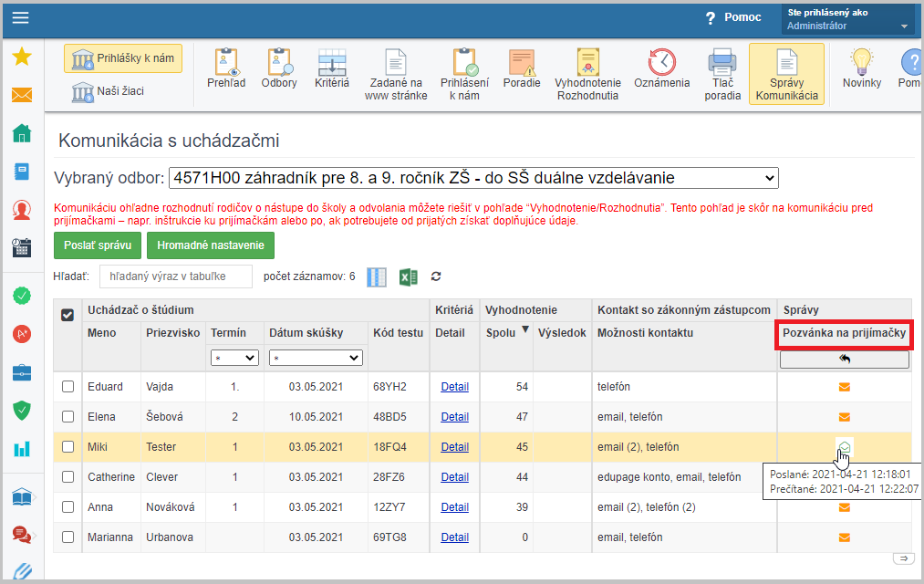
Task: Open the Vybraný odbor dropdown
Action: (x=473, y=178)
